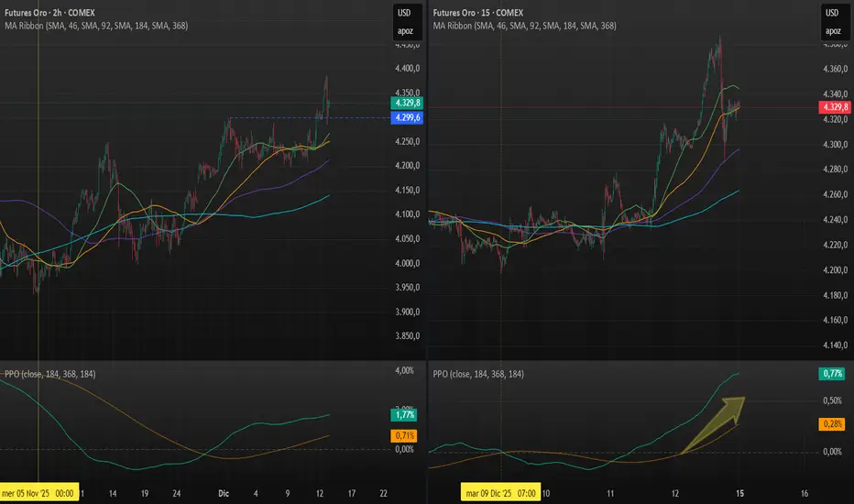Click the green 4.329,8 price label
Viewport: 854px width, 504px height.
405,104
